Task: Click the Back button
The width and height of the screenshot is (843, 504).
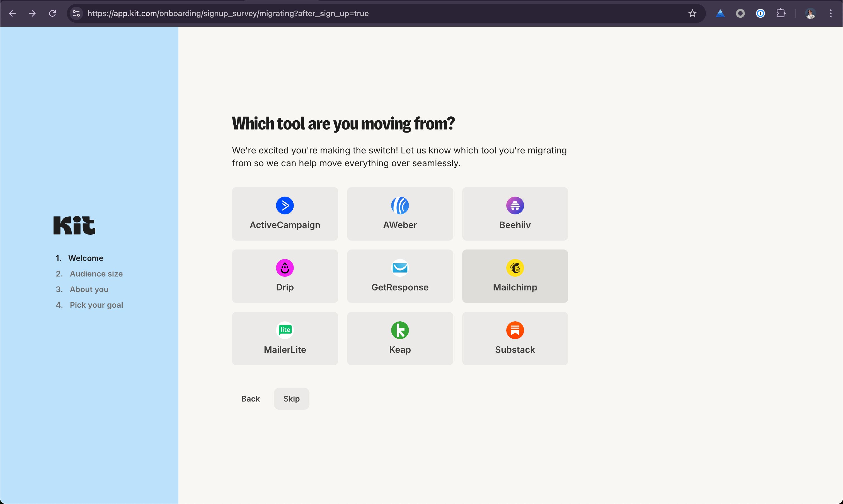Action: [250, 398]
